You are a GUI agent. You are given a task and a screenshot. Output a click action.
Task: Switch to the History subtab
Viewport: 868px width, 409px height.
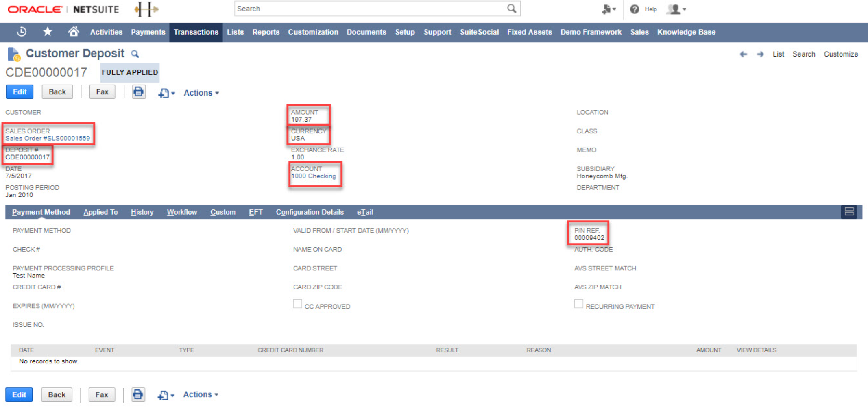(x=142, y=212)
